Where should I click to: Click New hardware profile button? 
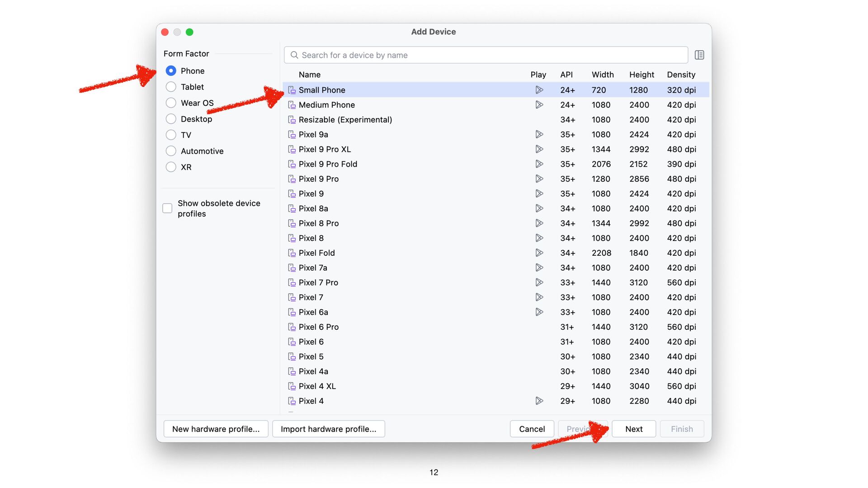click(x=216, y=429)
